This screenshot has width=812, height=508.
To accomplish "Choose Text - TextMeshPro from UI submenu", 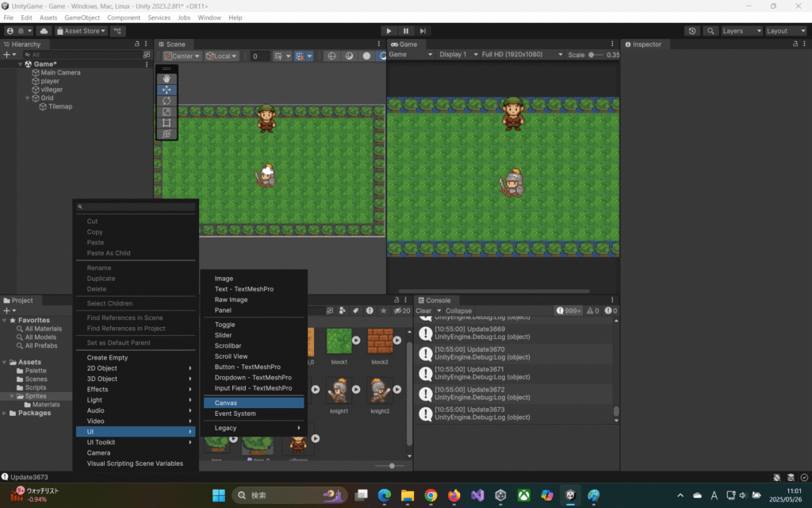I will (254, 289).
